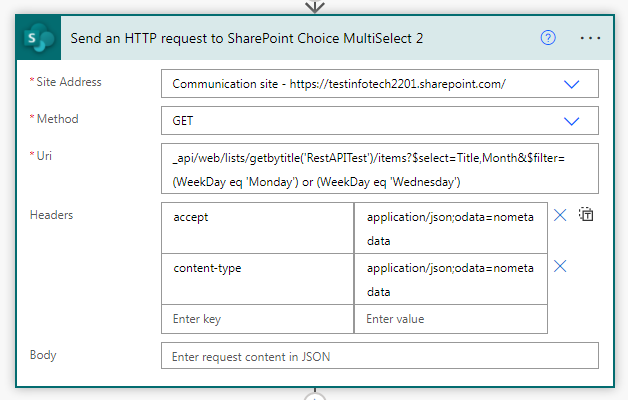The width and height of the screenshot is (628, 400).
Task: Open help for this HTTP request action
Action: [x=547, y=37]
